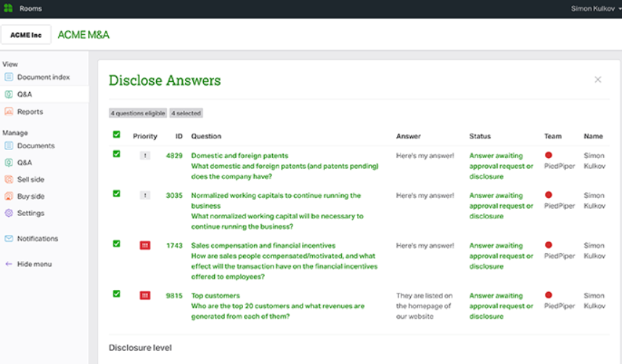Select Q&A under the View section

25,94
